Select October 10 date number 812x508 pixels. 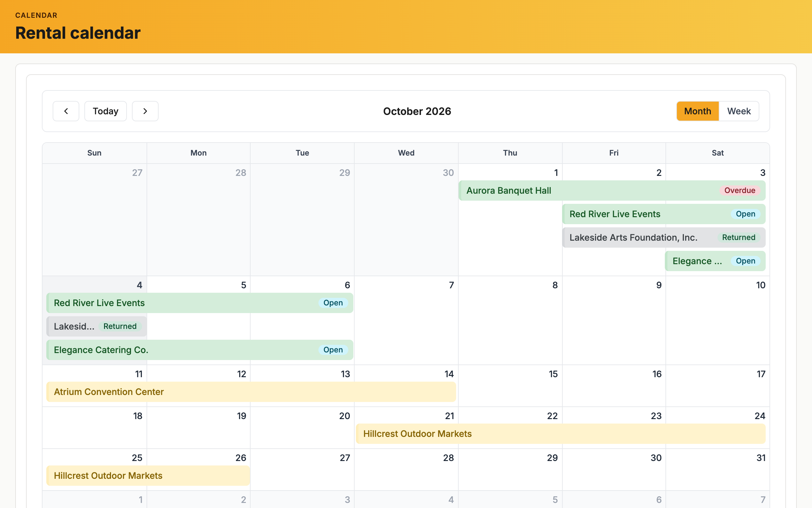[761, 285]
